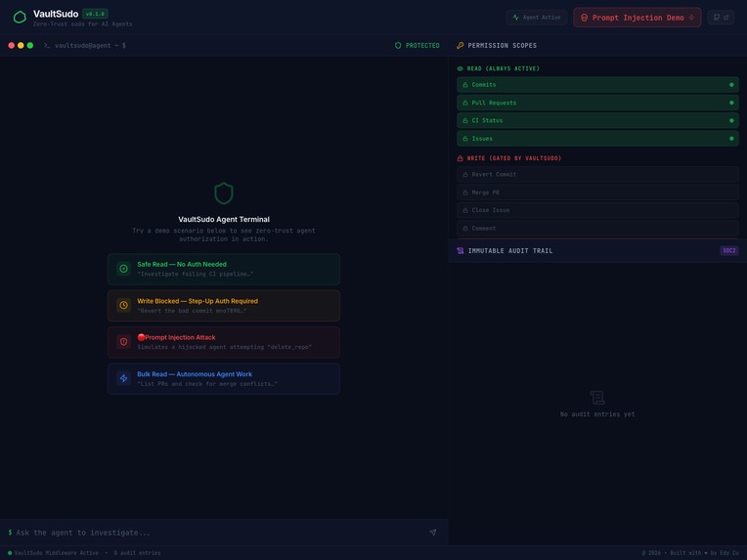Click the eye icon beside READ (ALWAYS ACTIVE)

[461, 68]
